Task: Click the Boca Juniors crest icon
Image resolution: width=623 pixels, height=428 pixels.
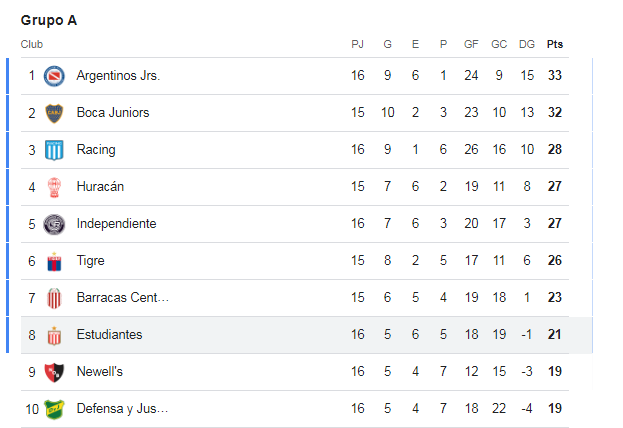Action: pyautogui.click(x=54, y=113)
